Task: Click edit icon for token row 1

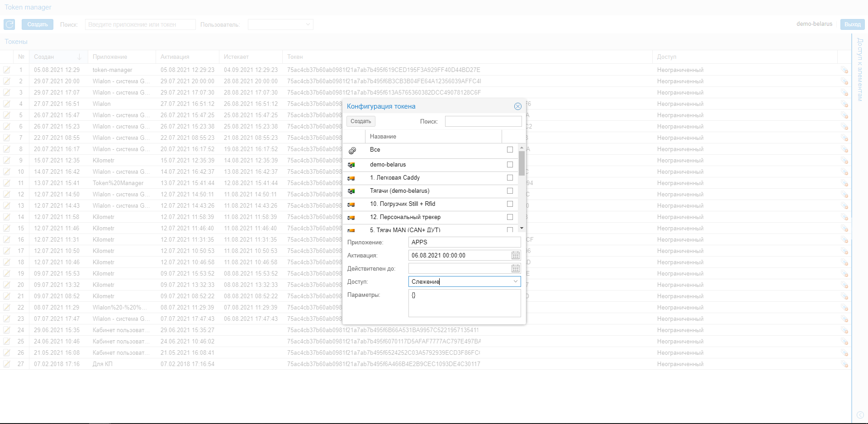Action: (x=7, y=70)
